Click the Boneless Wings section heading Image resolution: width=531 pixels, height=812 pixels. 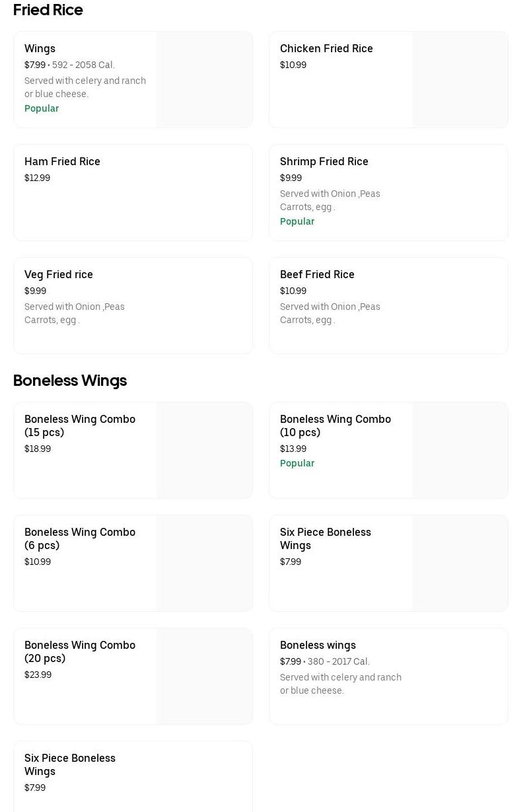click(x=70, y=381)
